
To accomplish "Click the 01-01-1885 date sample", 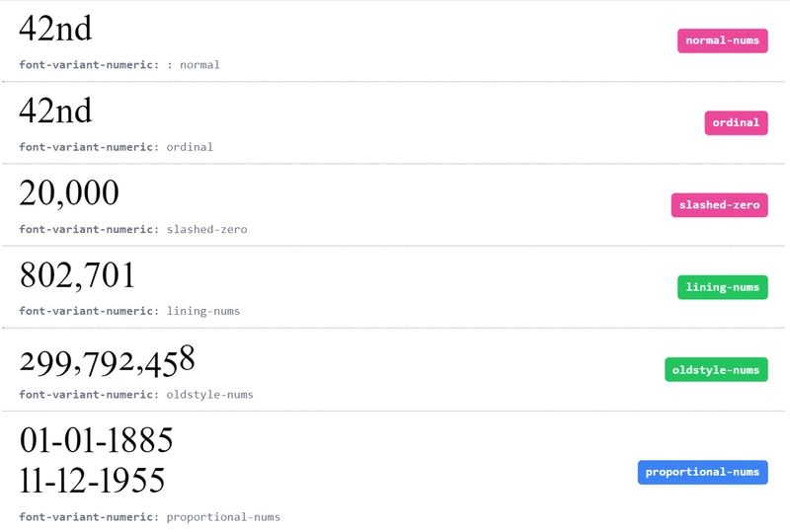I will pos(96,440).
